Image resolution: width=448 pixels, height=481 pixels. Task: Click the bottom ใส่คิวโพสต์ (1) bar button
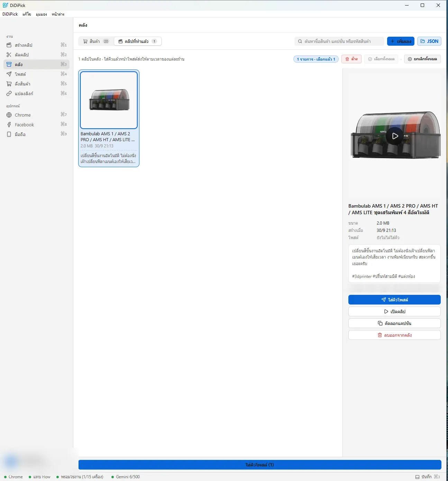(x=260, y=465)
